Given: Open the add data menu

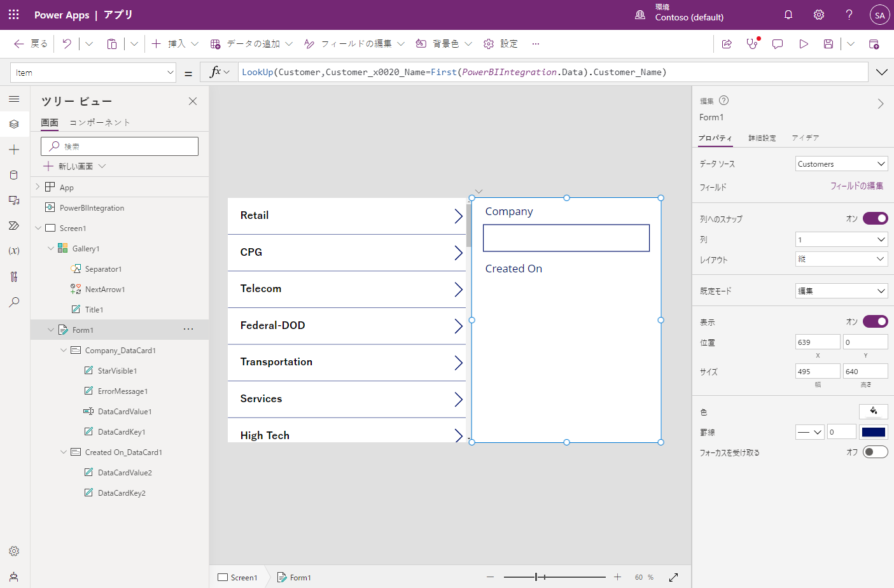Looking at the screenshot, I should (252, 44).
